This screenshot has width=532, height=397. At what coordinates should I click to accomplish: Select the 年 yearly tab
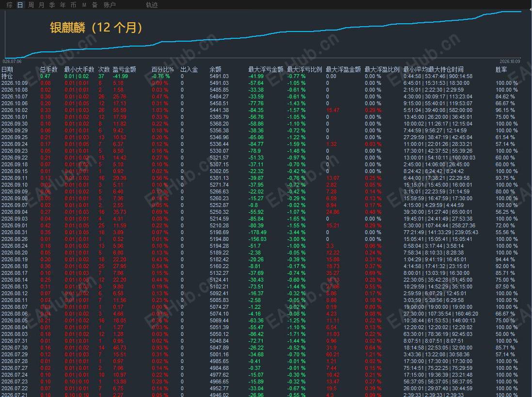pos(63,5)
